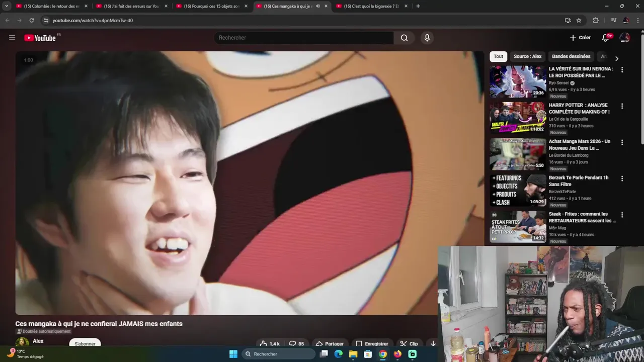Select the Tout filter chip

click(498, 56)
